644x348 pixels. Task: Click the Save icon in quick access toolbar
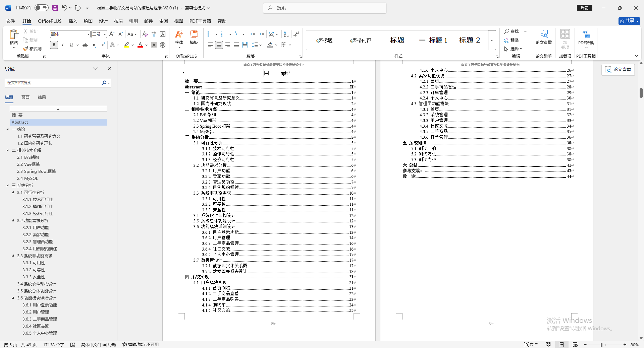tap(55, 8)
